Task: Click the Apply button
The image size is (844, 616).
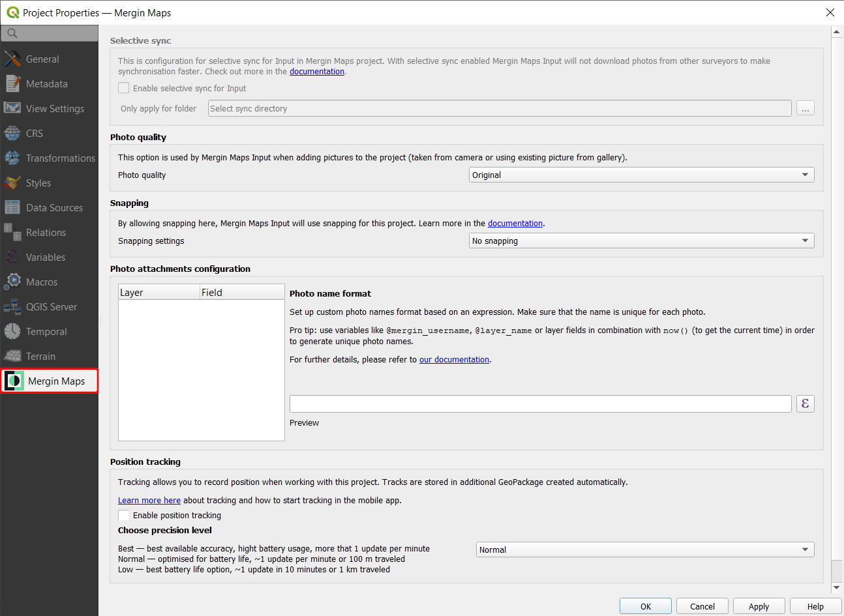Action: coord(759,606)
